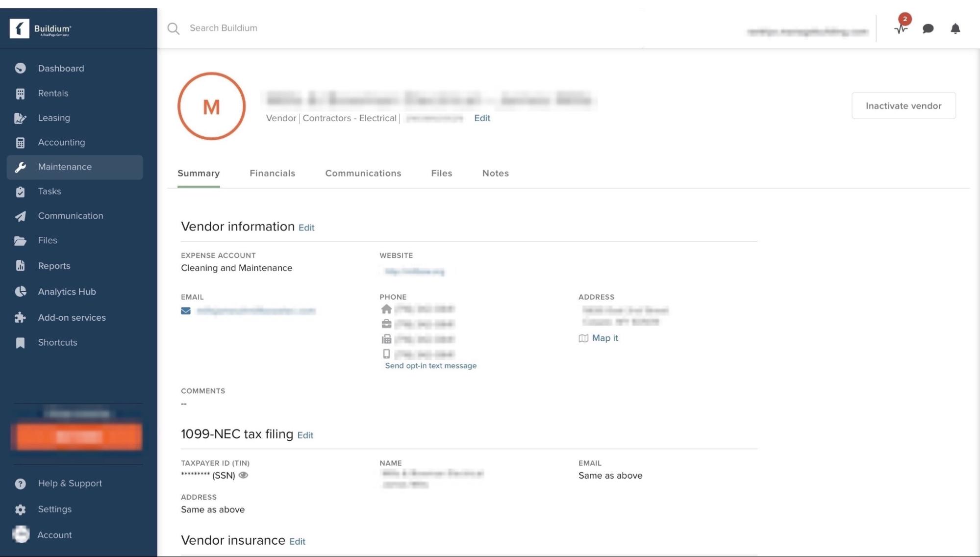
Task: Reveal the masked taxpayer SSN with the eye icon
Action: [x=244, y=475]
